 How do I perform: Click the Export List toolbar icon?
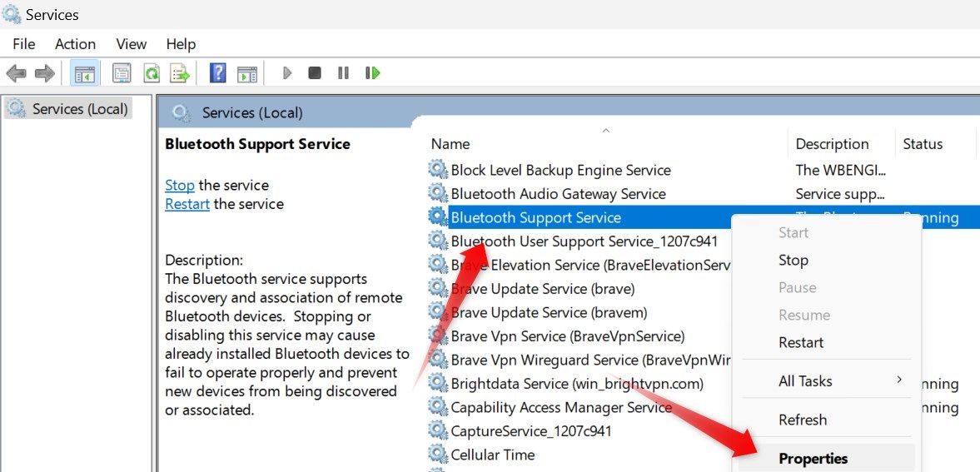point(180,73)
